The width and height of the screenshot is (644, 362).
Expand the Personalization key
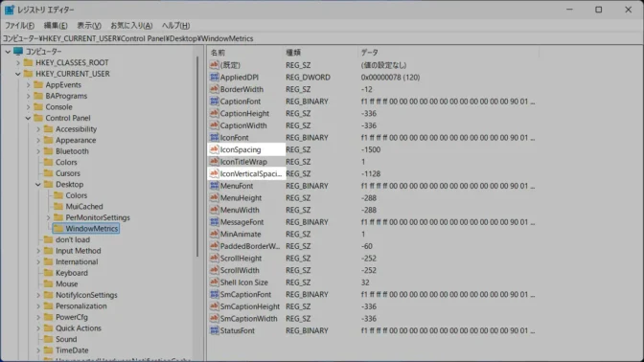tap(38, 306)
